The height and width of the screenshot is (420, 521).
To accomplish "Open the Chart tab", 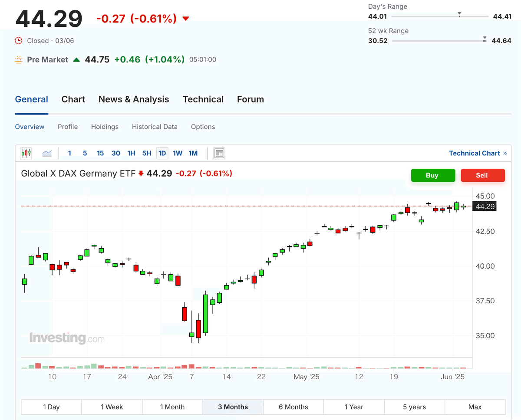I will (73, 99).
